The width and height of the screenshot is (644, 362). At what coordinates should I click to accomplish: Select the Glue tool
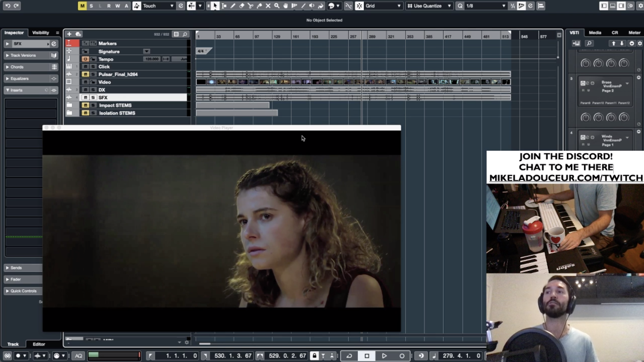pyautogui.click(x=259, y=6)
